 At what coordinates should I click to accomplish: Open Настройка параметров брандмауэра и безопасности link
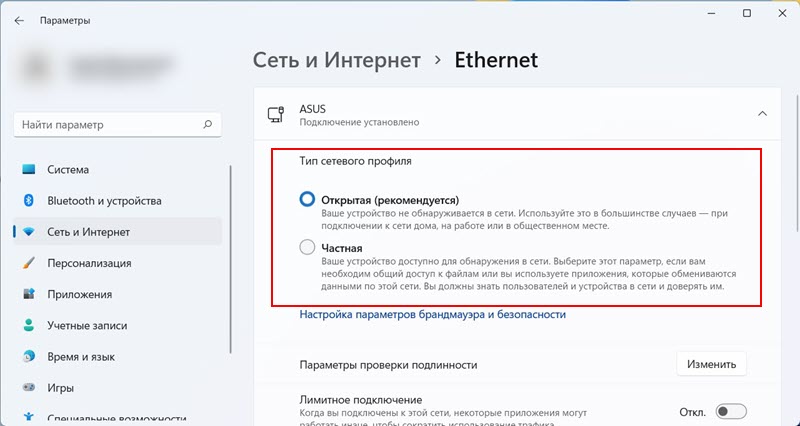coord(433,314)
